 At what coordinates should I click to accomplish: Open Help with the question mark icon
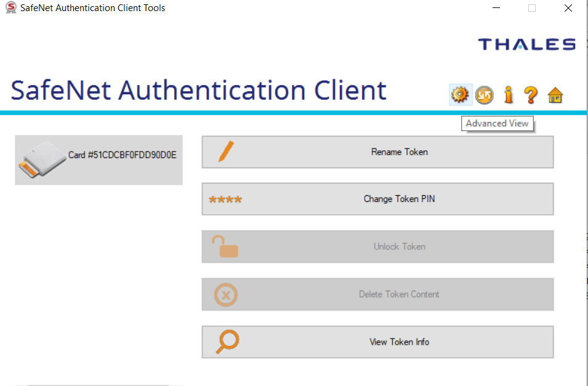tap(531, 95)
